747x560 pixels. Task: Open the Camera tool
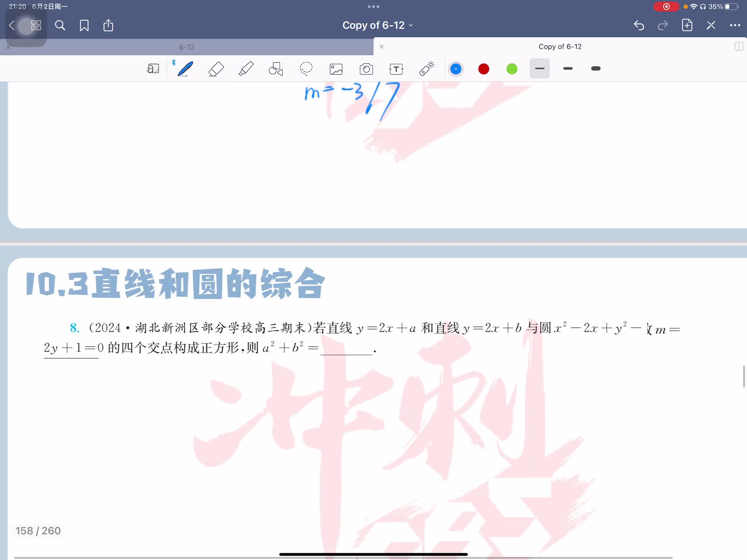tap(366, 69)
